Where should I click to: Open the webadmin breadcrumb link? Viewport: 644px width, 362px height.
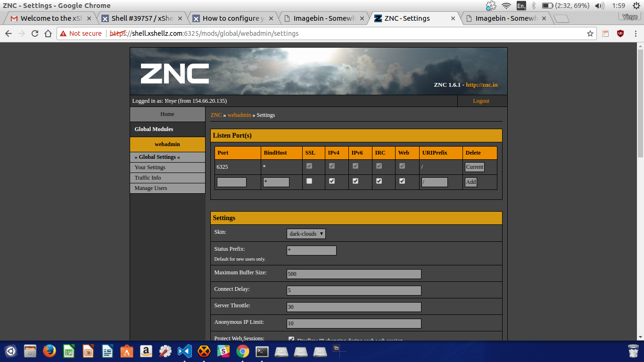(x=239, y=115)
